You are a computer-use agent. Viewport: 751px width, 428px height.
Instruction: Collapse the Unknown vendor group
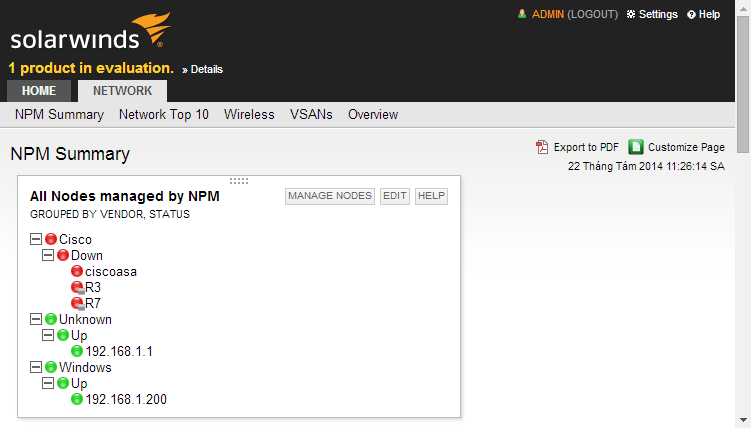[36, 319]
